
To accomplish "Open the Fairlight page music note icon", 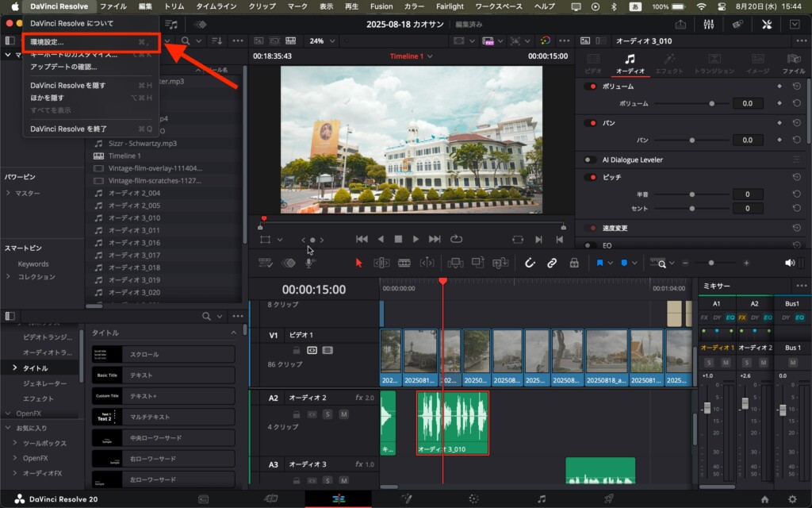I will tap(542, 498).
